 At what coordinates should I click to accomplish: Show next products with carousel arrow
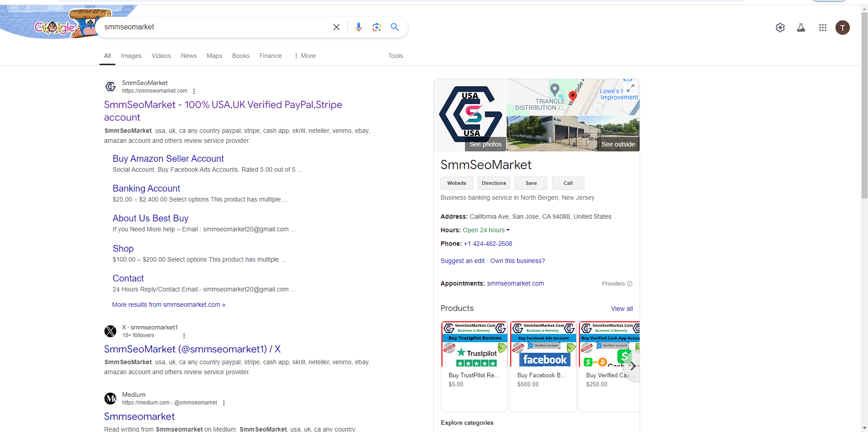tap(633, 366)
